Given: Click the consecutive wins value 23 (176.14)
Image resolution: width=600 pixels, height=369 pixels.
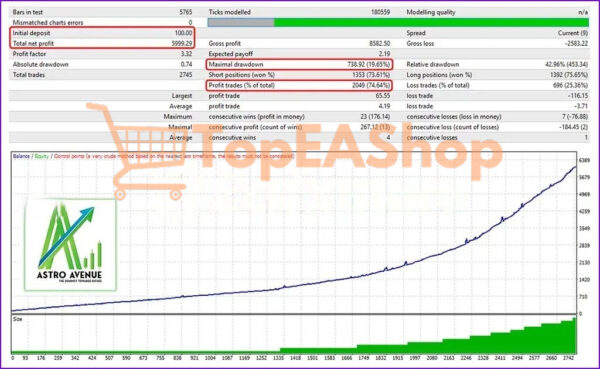Looking at the screenshot, I should point(375,116).
